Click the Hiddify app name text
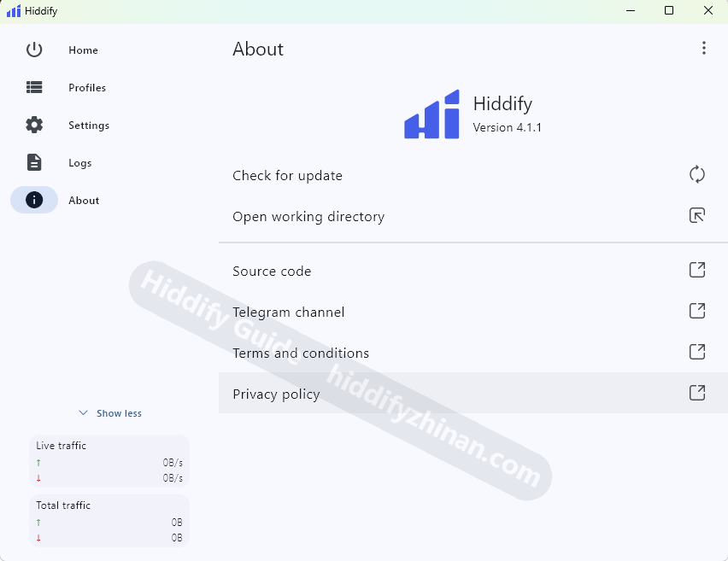 click(502, 104)
